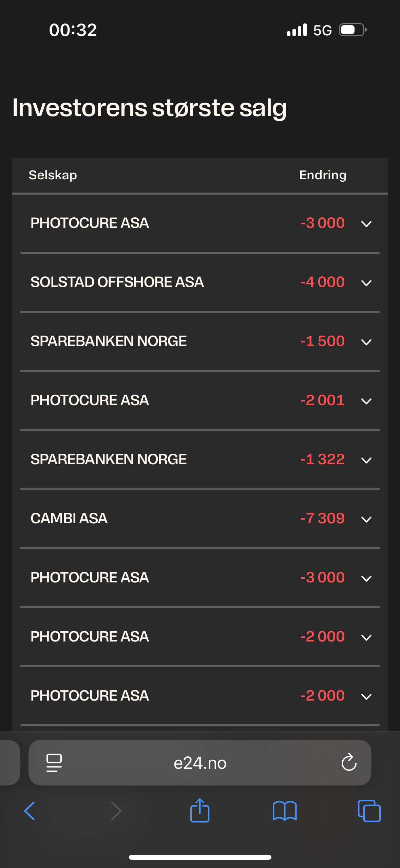Select the Endring column header
The width and height of the screenshot is (400, 868).
coord(323,175)
